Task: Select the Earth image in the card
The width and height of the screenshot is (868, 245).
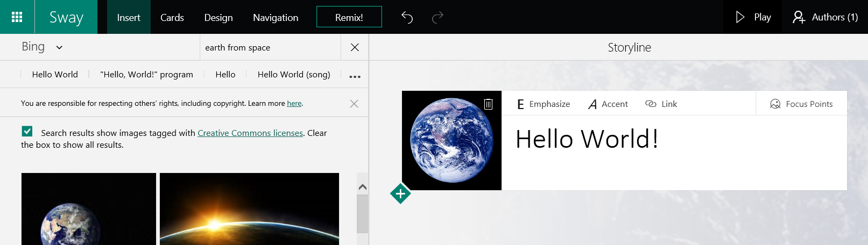Action: (x=451, y=140)
